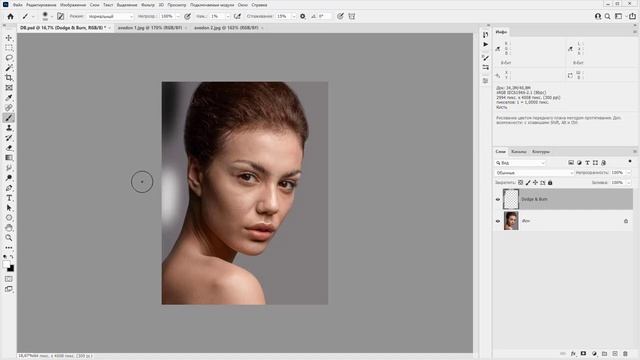Select the Dodge tool

[x=9, y=178]
